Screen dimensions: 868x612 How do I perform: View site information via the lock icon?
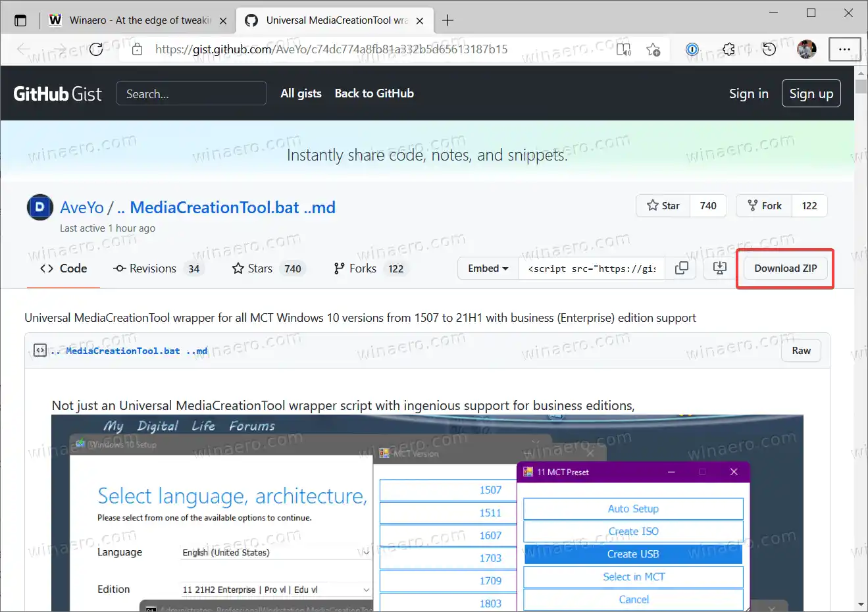137,49
